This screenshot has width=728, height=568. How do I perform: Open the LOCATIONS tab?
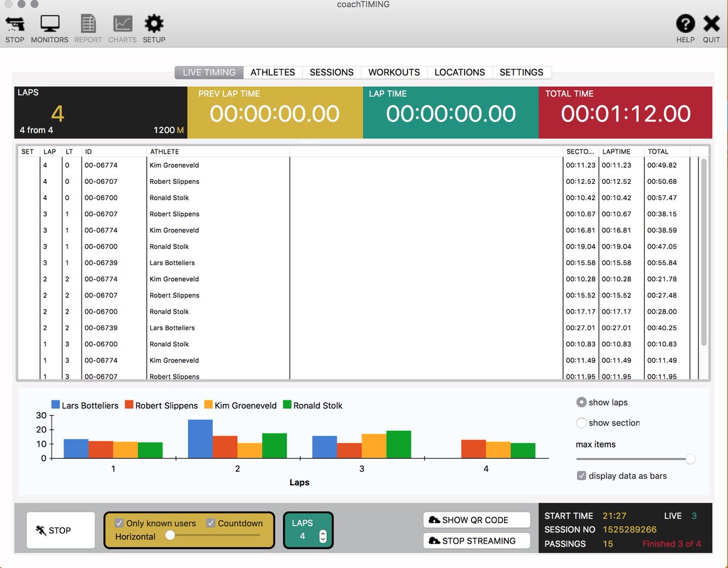pos(460,72)
